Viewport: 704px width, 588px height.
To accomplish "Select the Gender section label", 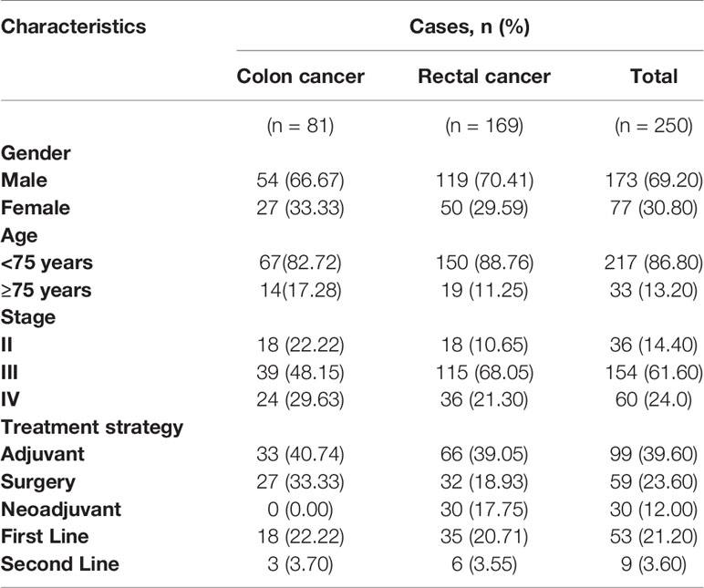I will [36, 153].
